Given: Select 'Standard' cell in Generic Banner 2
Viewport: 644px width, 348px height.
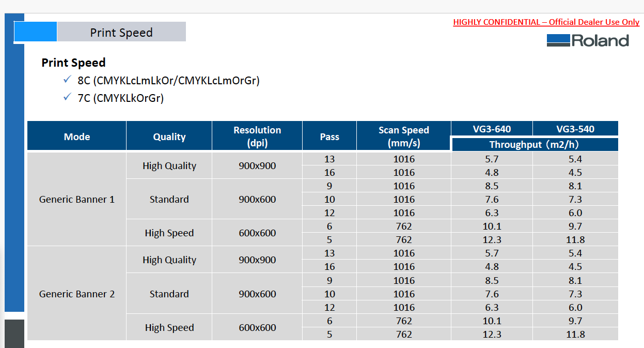Looking at the screenshot, I should (x=169, y=294).
